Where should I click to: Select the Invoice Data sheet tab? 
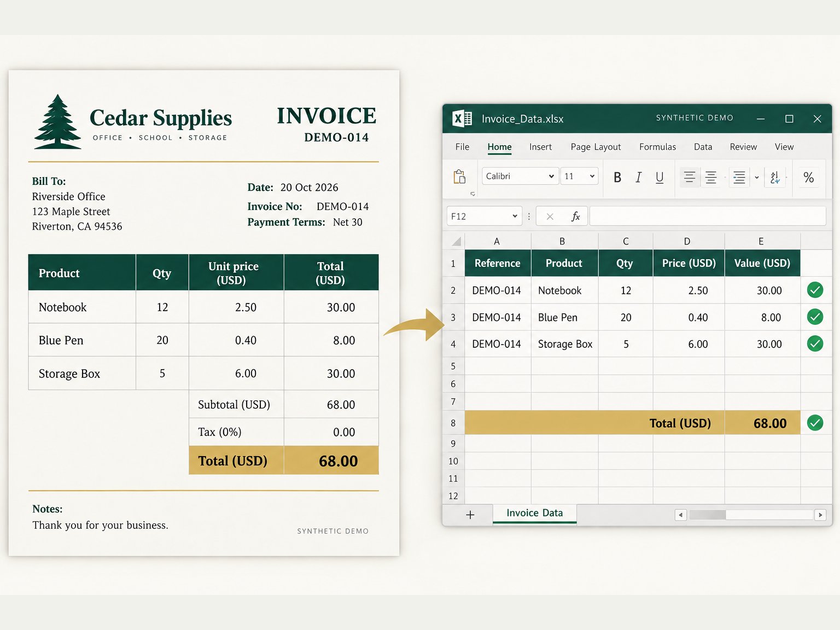pos(534,513)
